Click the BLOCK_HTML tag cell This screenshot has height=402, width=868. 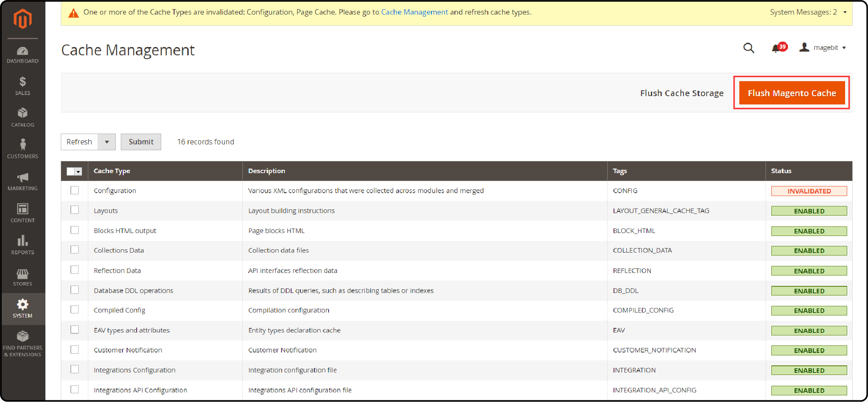[634, 231]
